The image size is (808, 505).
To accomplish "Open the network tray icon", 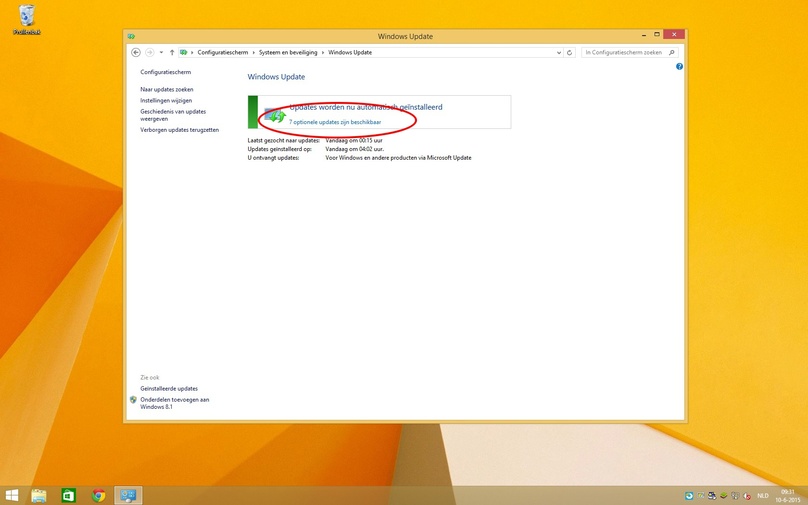I will point(735,496).
